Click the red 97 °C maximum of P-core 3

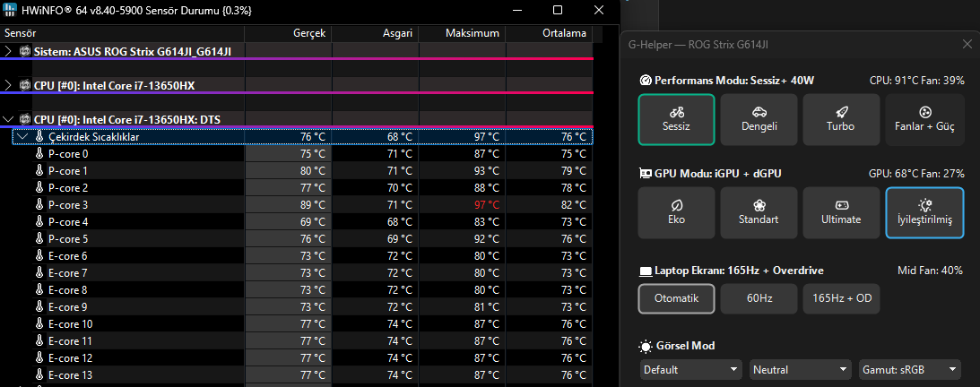[x=485, y=205]
